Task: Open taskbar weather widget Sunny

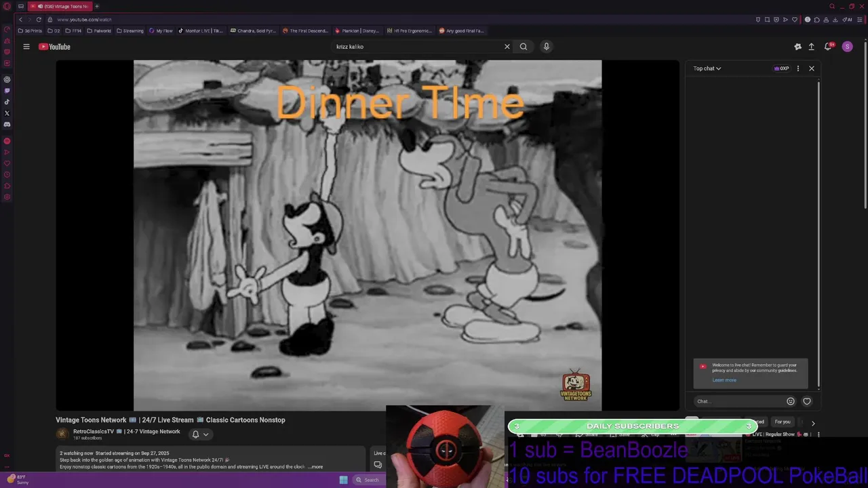Action: (17, 479)
